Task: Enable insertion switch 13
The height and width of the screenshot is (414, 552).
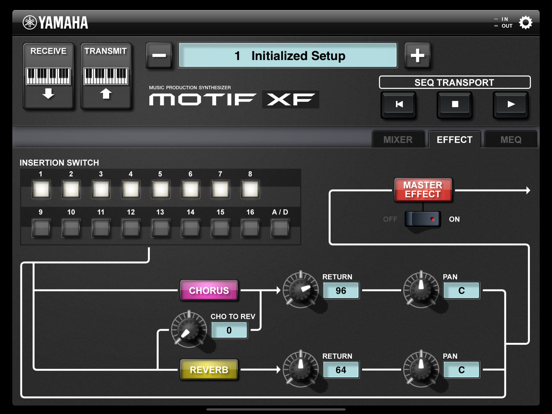Action: [160, 228]
